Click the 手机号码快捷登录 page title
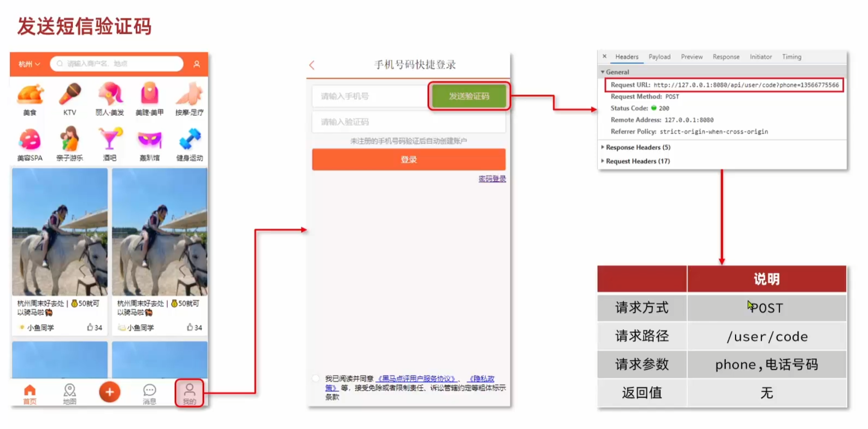868x429 pixels. 415,65
